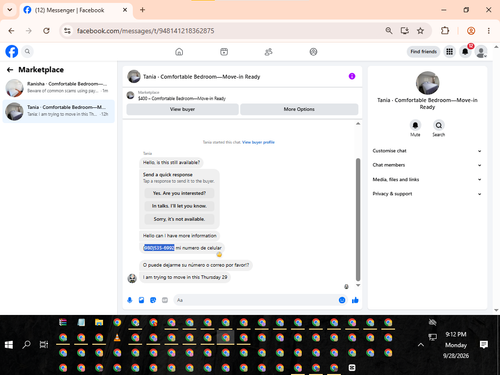This screenshot has width=500, height=375.
Task: Click the address bar URL
Action: coord(145,31)
